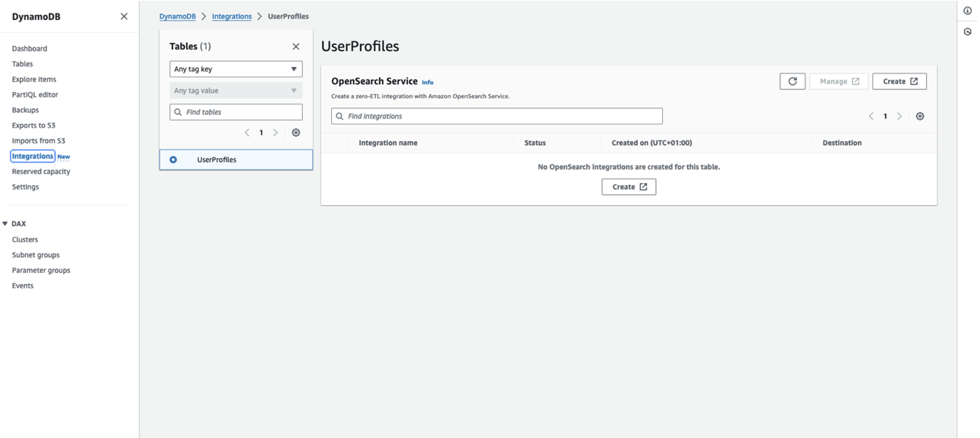
Task: Click the Find integrations search field
Action: (497, 116)
